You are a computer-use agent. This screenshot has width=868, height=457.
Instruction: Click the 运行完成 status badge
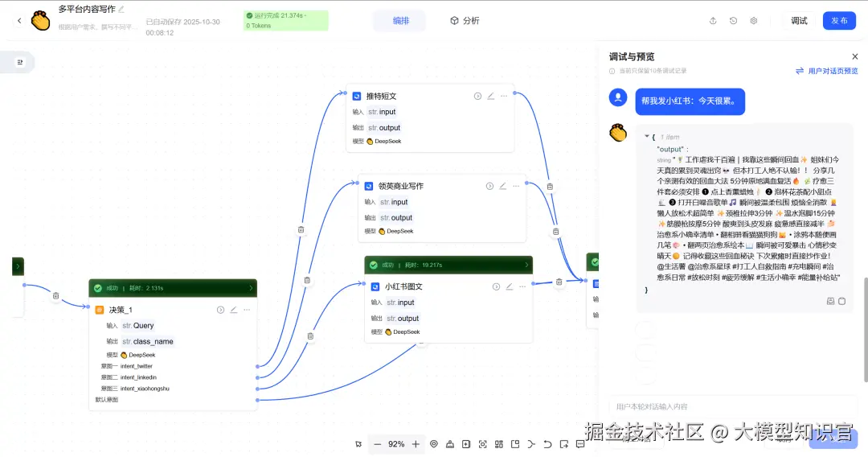coord(285,20)
